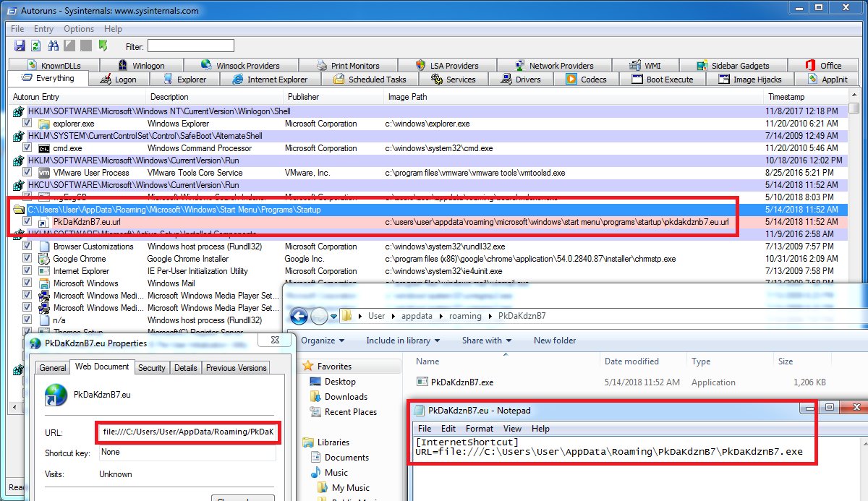The image size is (868, 501).
Task: Click the PkDaKdznB7.exe file icon in Explorer
Action: tap(423, 382)
